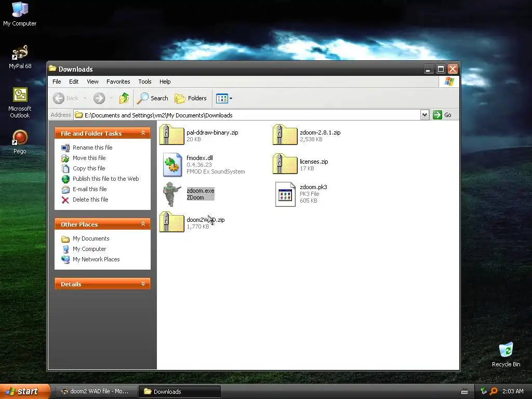Go to My Documents in Other Places

point(91,238)
